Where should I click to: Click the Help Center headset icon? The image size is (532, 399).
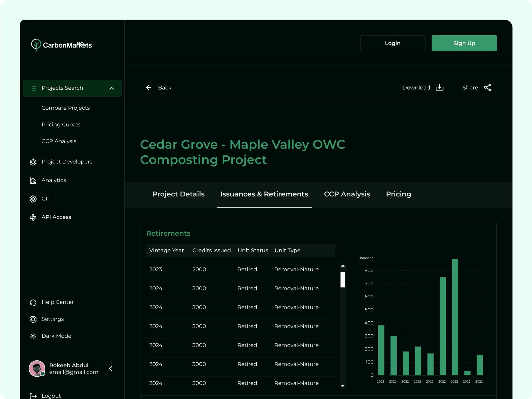(x=33, y=302)
